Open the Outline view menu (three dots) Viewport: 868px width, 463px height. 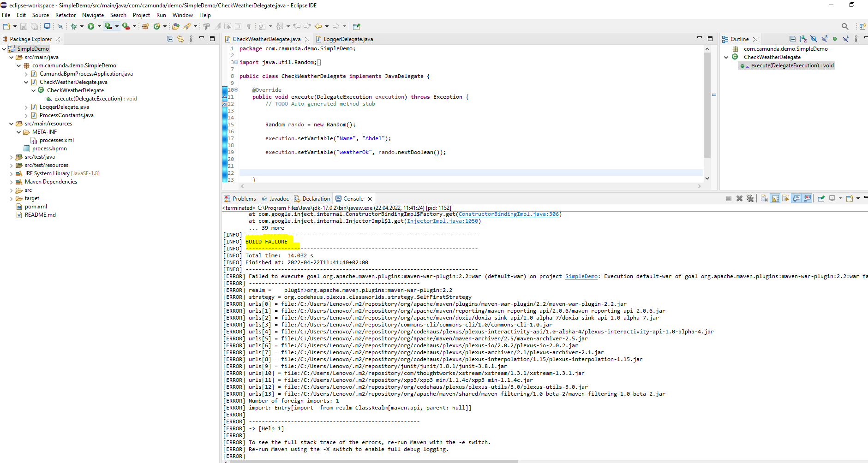tap(856, 39)
